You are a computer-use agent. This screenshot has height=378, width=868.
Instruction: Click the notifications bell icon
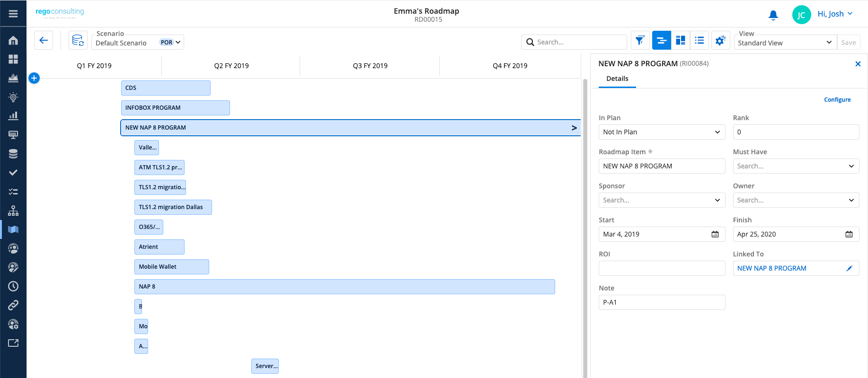tap(773, 15)
